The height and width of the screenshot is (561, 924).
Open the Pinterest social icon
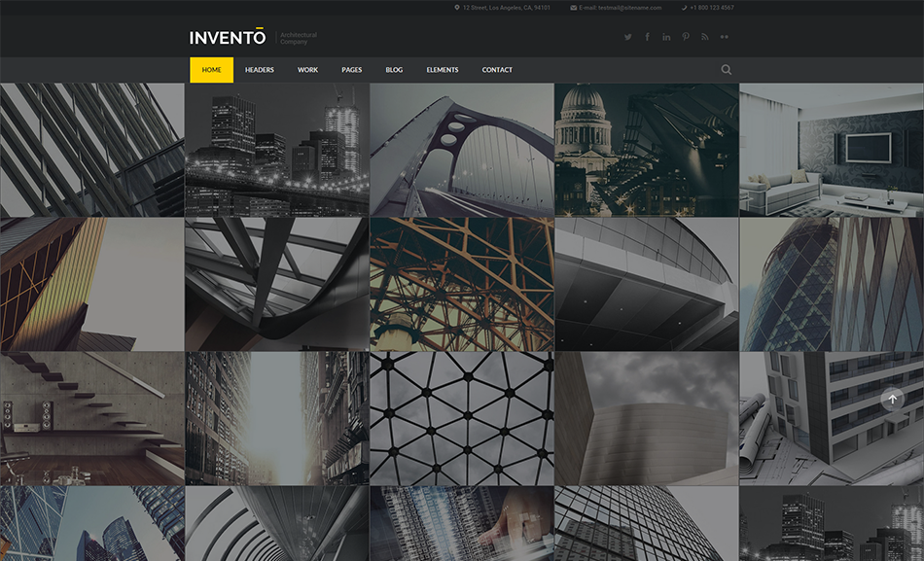click(x=686, y=37)
